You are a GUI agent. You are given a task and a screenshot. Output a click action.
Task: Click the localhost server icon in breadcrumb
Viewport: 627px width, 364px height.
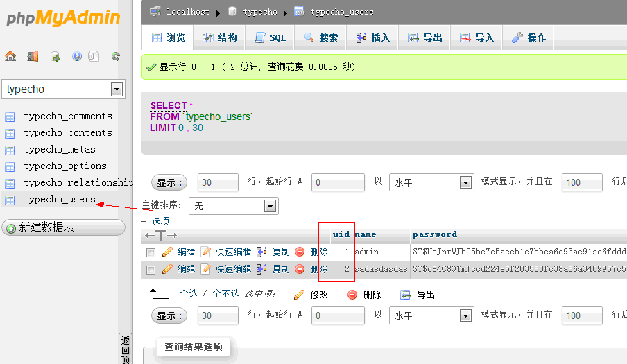pyautogui.click(x=155, y=11)
